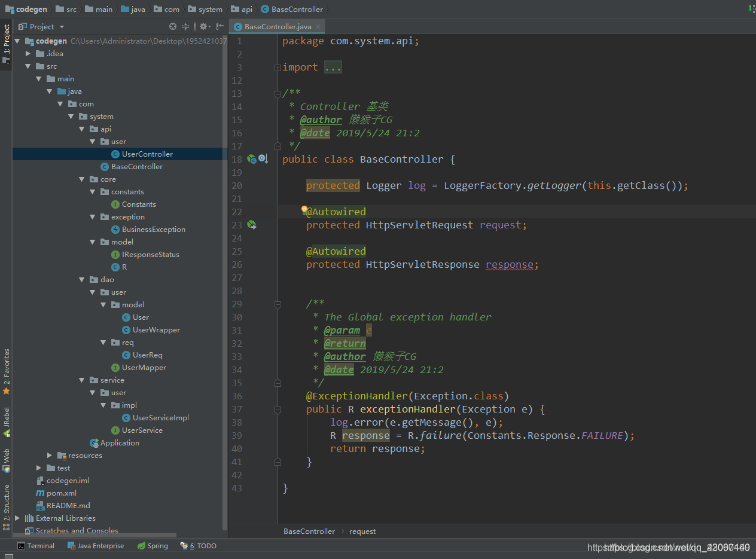The height and width of the screenshot is (559, 756).
Task: Open the Project panel settings gear
Action: [x=203, y=26]
